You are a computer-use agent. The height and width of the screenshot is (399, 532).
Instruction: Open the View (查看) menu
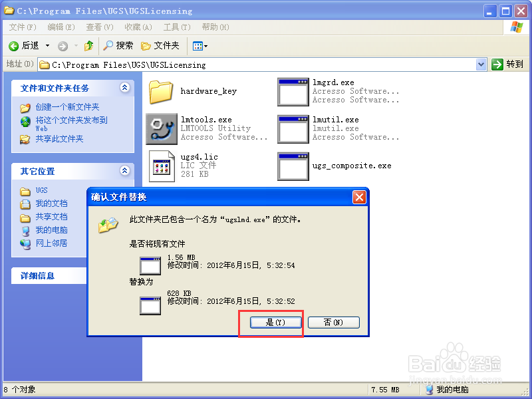click(x=99, y=27)
